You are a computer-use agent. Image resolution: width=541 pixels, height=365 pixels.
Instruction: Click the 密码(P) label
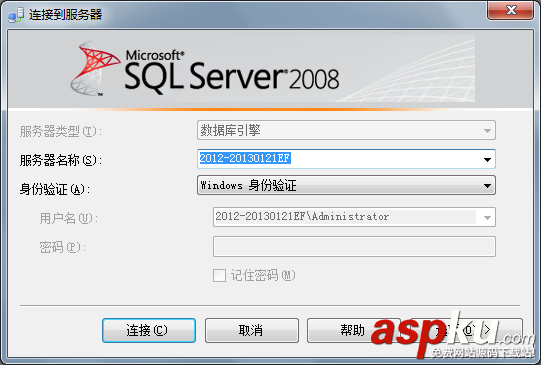(62, 247)
